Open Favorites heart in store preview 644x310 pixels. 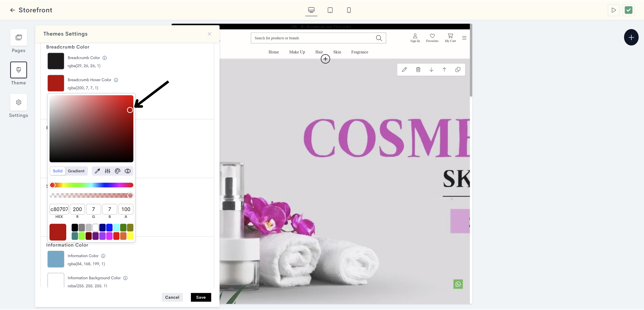point(432,38)
